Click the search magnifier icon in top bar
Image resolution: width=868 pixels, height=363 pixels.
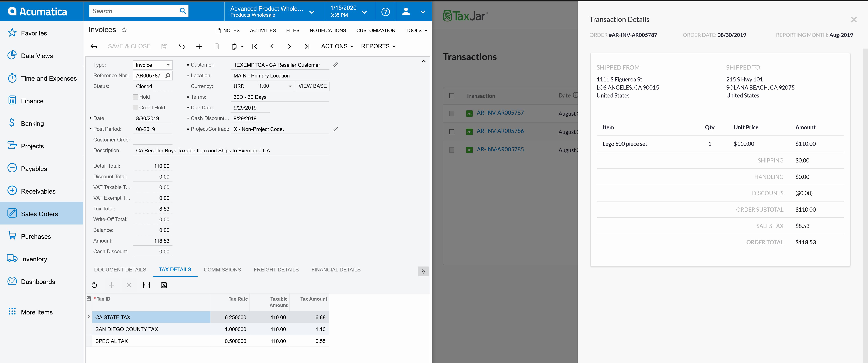tap(183, 11)
